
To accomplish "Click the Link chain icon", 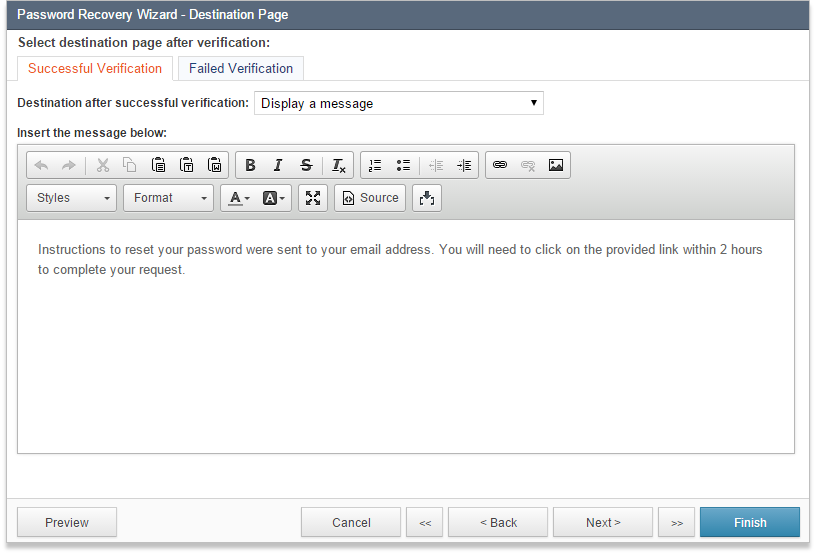I will (x=500, y=165).
